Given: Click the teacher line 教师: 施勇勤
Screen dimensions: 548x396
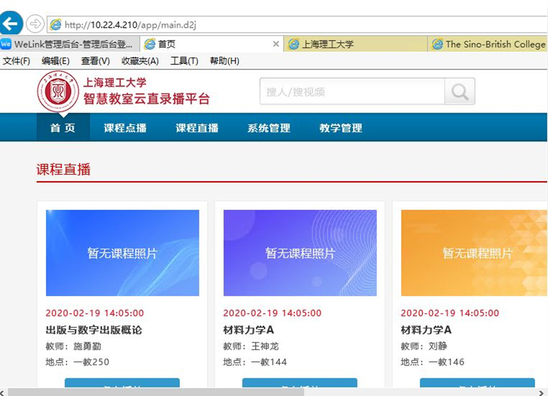Looking at the screenshot, I should [73, 346].
